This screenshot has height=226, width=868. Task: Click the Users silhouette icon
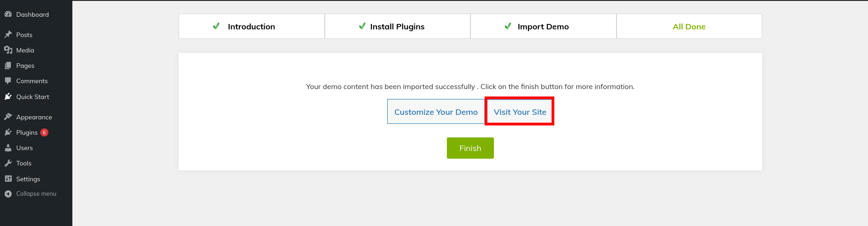click(8, 148)
